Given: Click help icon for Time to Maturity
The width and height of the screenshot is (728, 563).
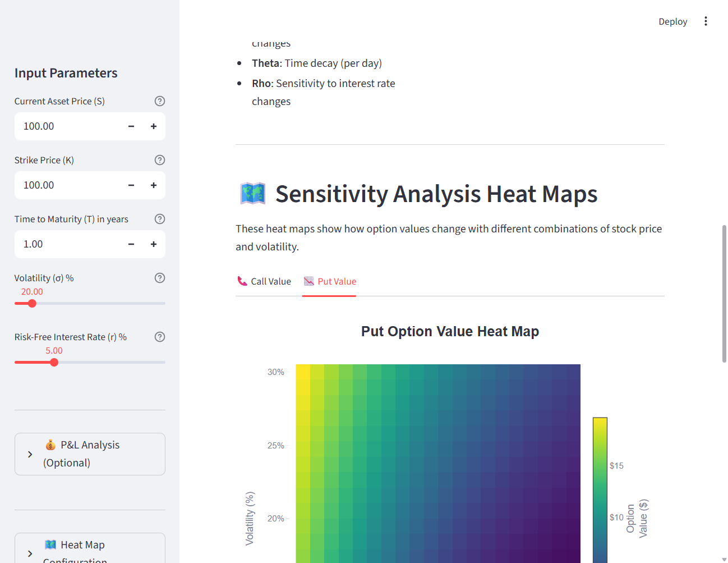Looking at the screenshot, I should coord(160,219).
